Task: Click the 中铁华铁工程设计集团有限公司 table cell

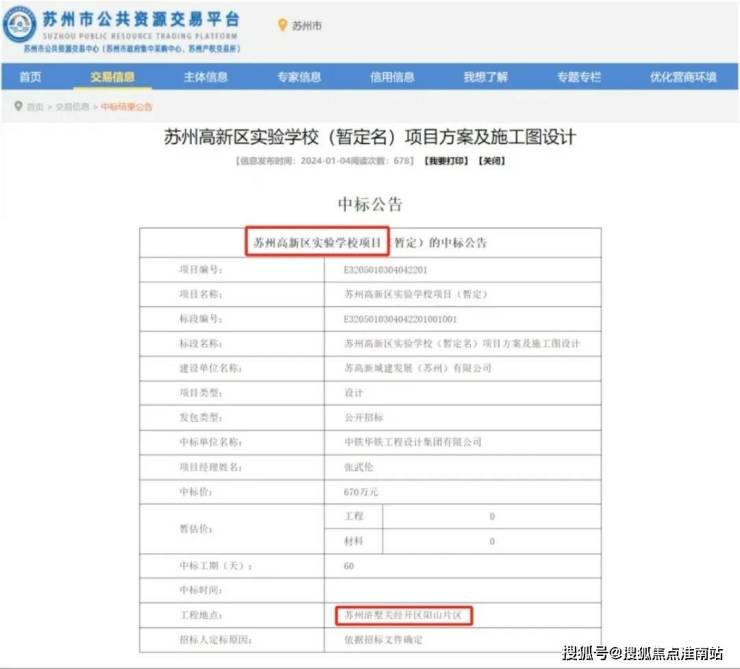Action: [412, 441]
